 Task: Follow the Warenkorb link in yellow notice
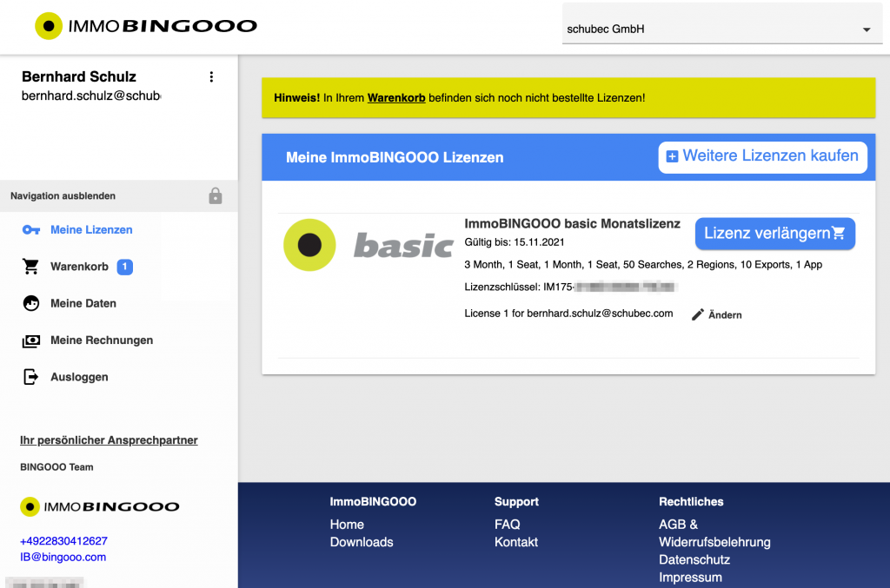396,97
